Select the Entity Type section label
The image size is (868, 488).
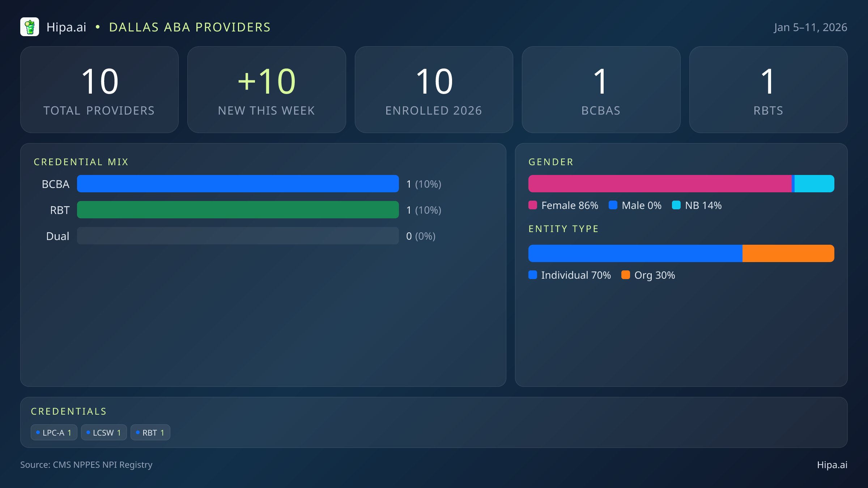pyautogui.click(x=563, y=228)
